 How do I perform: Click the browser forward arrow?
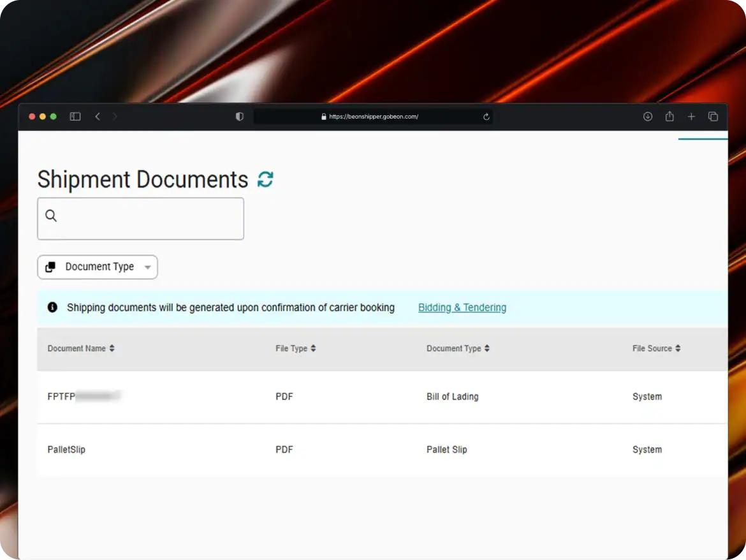point(115,117)
